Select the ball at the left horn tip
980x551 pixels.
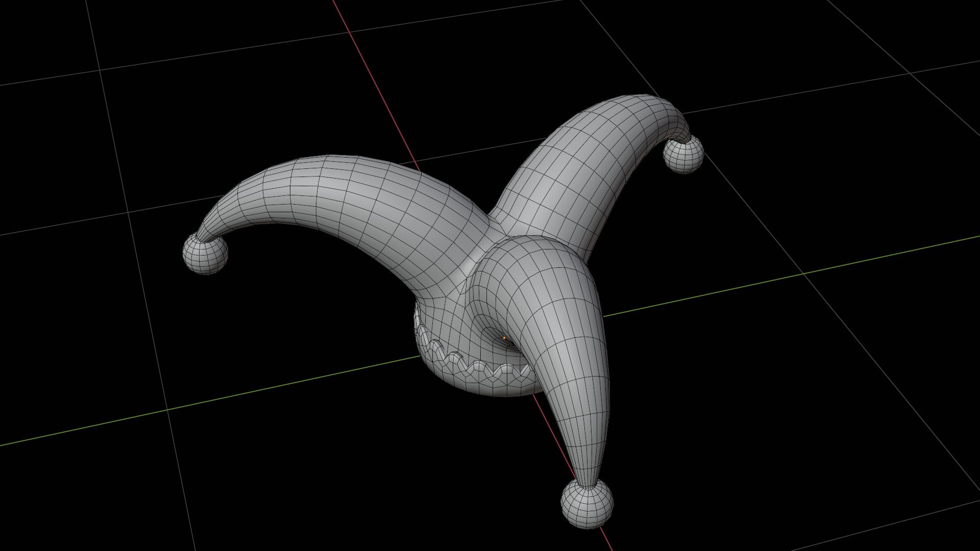[205, 254]
